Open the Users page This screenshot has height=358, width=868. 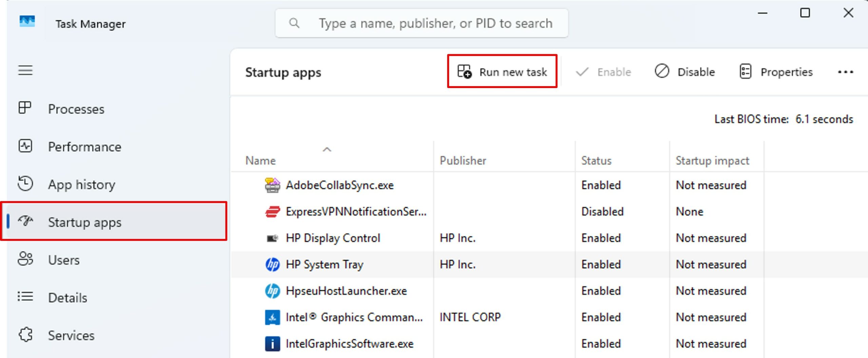click(117, 260)
